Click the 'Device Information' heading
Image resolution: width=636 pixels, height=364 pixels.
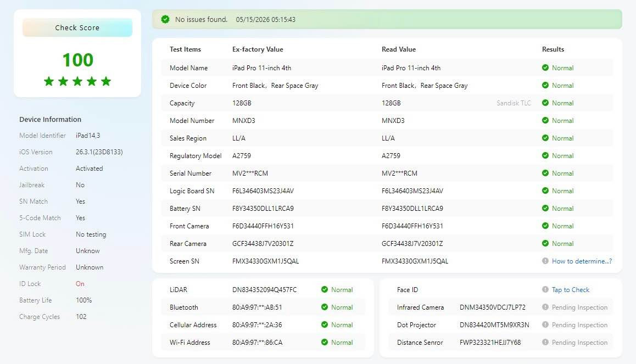click(51, 119)
